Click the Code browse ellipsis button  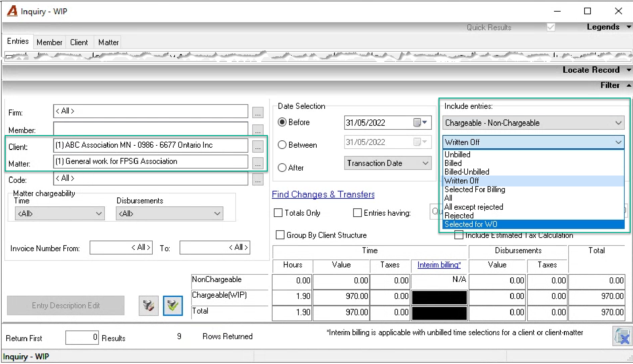(258, 180)
